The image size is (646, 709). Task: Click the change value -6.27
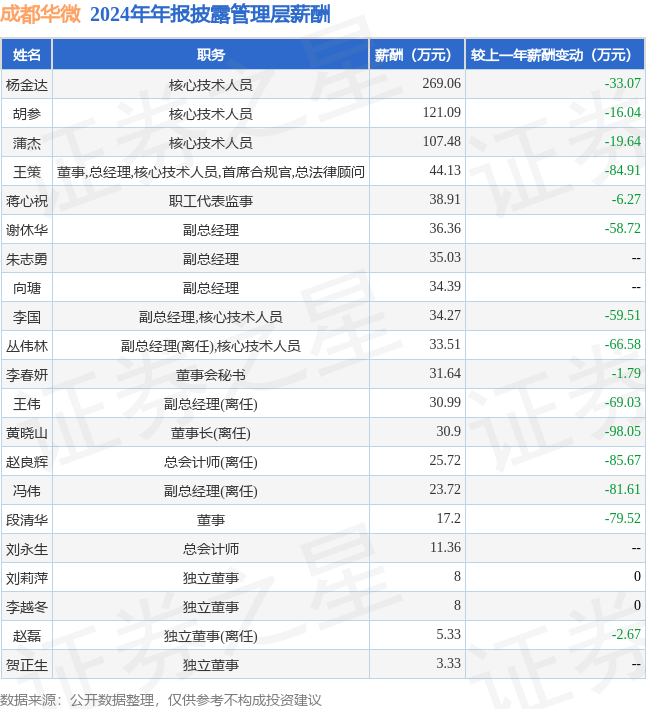tap(626, 199)
